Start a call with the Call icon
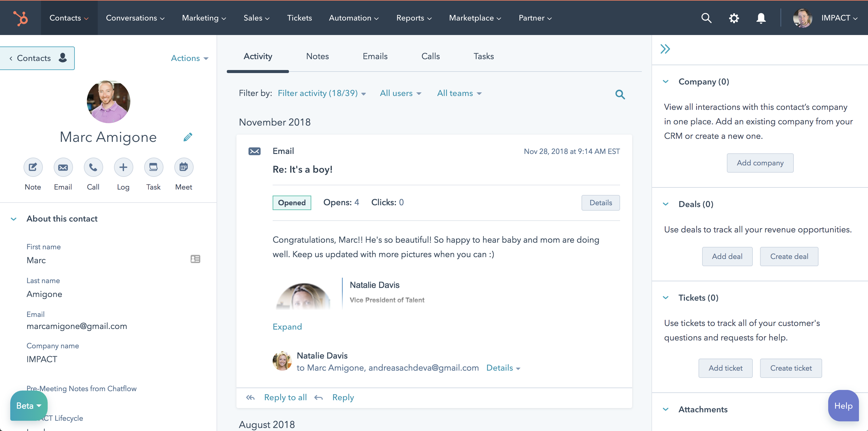The height and width of the screenshot is (431, 868). coord(93,167)
